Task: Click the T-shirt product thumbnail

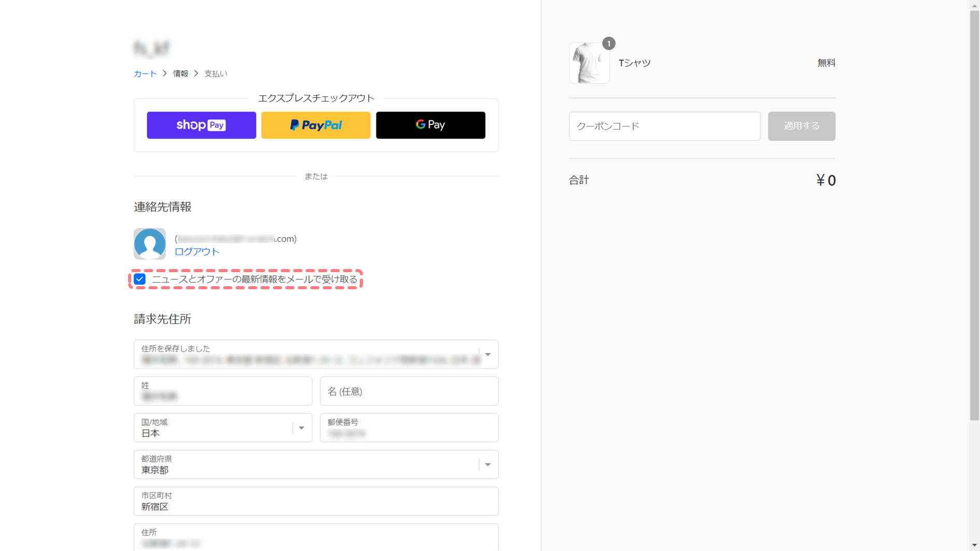Action: click(589, 63)
